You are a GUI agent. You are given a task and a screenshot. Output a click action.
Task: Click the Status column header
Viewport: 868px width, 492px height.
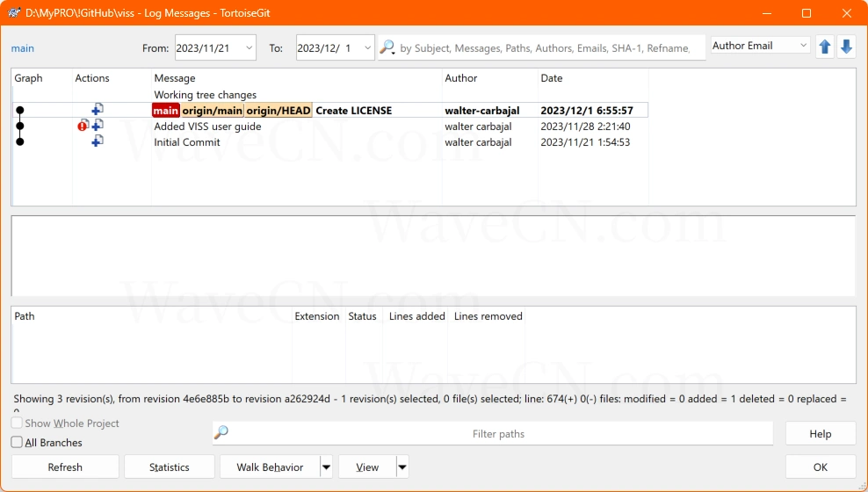pyautogui.click(x=363, y=316)
